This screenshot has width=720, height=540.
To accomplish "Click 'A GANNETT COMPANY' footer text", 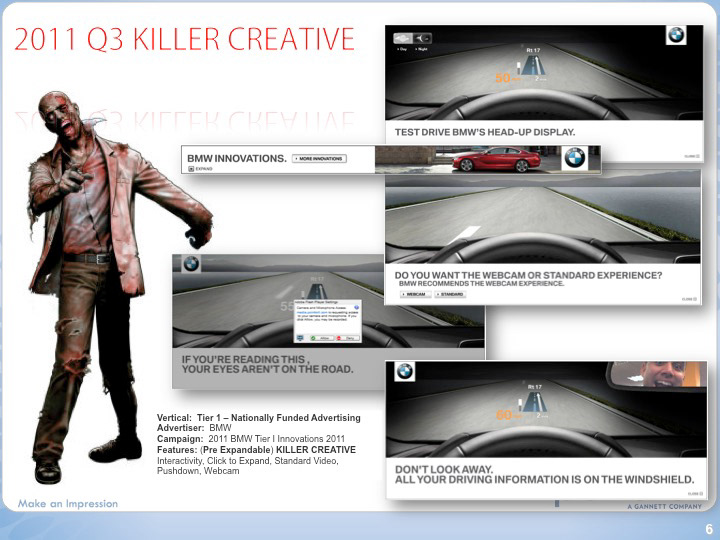I will click(664, 506).
